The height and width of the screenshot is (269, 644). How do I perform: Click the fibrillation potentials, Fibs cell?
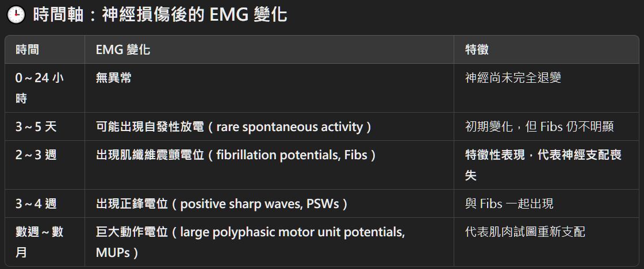pyautogui.click(x=236, y=155)
